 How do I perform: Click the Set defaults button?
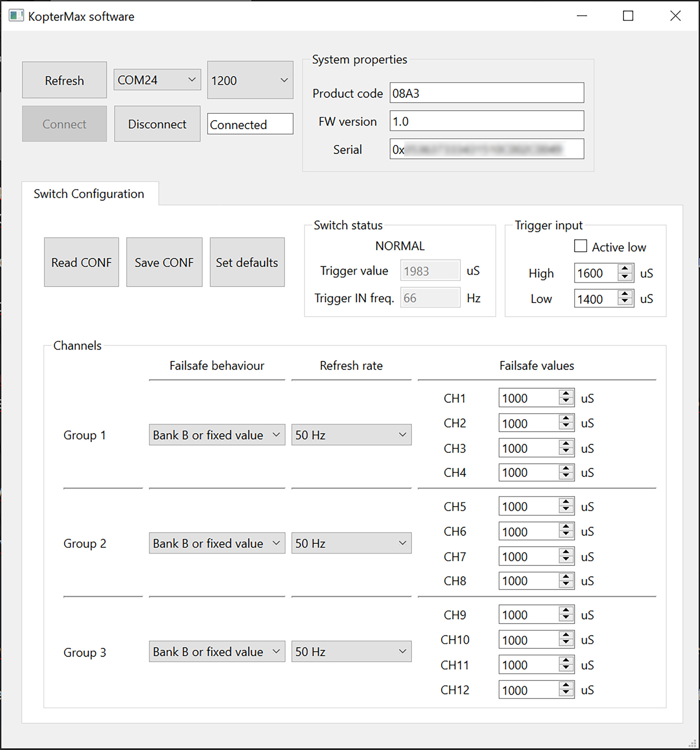pos(247,262)
